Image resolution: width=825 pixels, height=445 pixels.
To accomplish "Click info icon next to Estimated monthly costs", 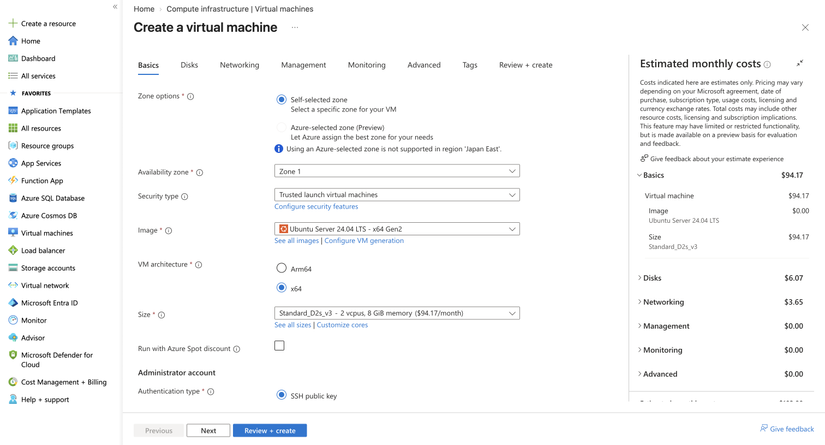I will point(767,64).
